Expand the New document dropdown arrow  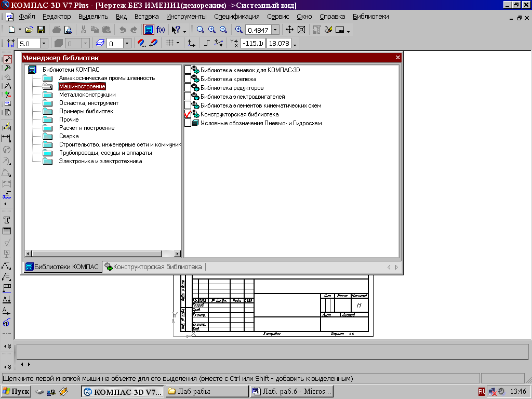click(20, 30)
